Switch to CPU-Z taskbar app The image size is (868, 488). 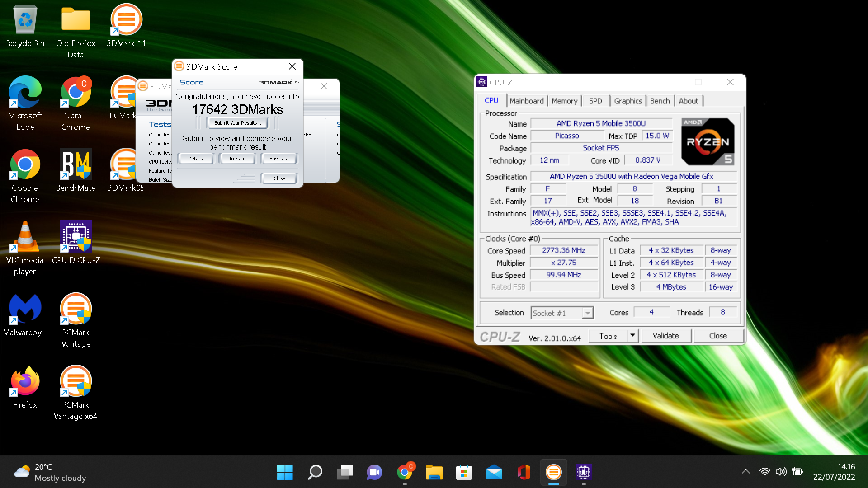(x=583, y=472)
